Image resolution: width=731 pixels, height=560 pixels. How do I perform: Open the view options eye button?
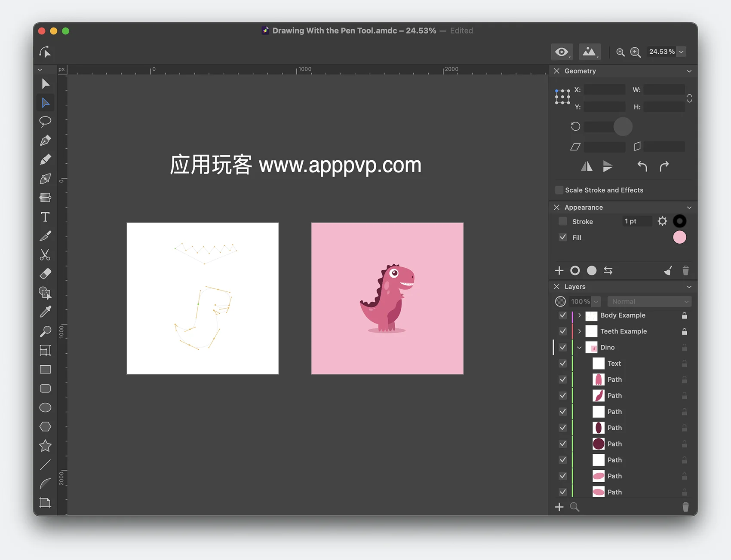coord(562,52)
